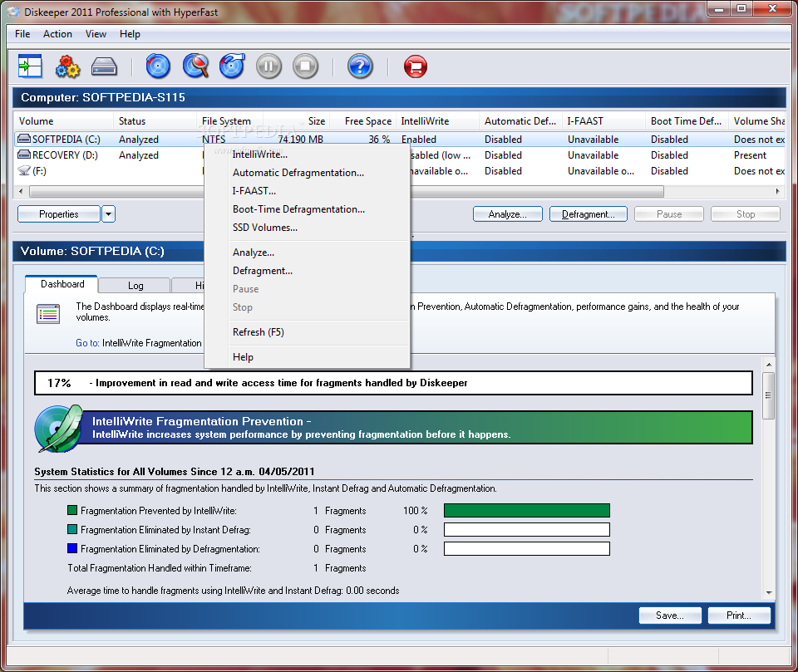Image resolution: width=798 pixels, height=672 pixels.
Task: Select the SOFTPEDIA (C:) volume row
Action: point(400,139)
